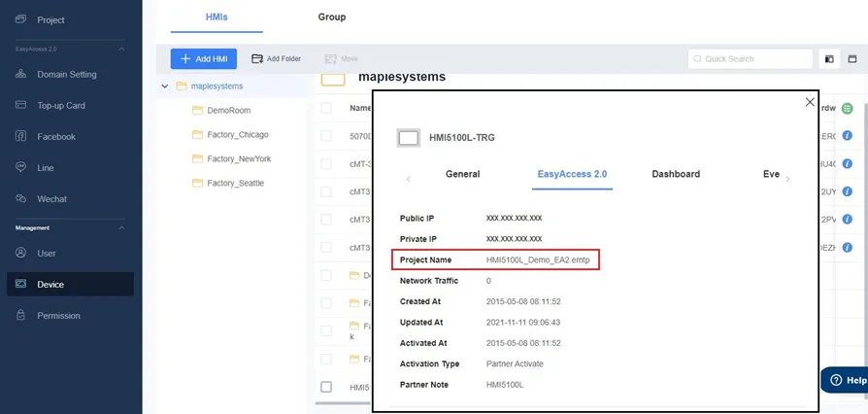Screen dimensions: 868x414
Task: Click the large maplesystems folder icon
Action: click(333, 80)
